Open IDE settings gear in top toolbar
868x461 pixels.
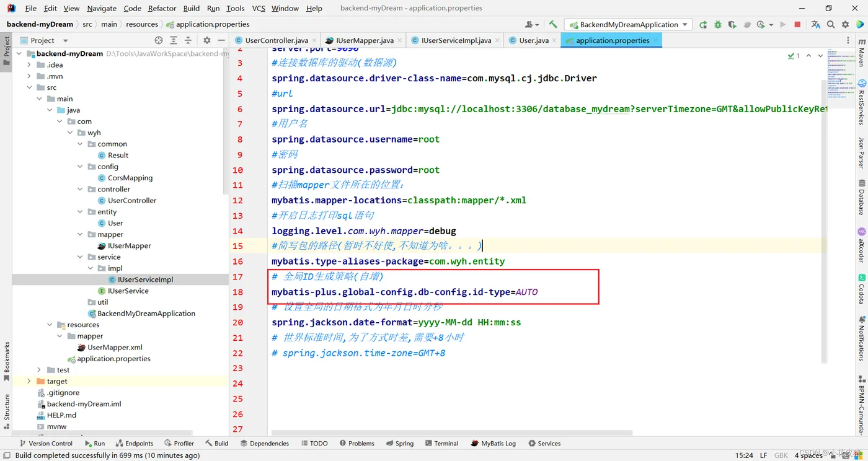[x=846, y=25]
